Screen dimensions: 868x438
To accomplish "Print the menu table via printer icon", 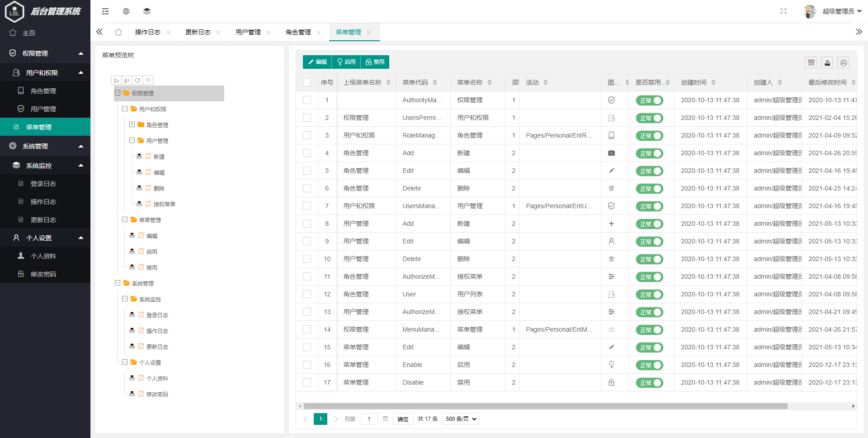I will [843, 62].
